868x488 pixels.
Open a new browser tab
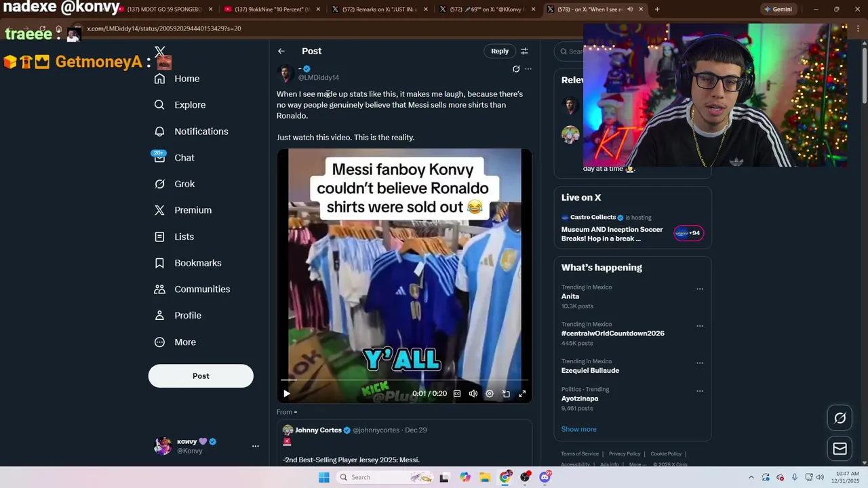coord(657,9)
